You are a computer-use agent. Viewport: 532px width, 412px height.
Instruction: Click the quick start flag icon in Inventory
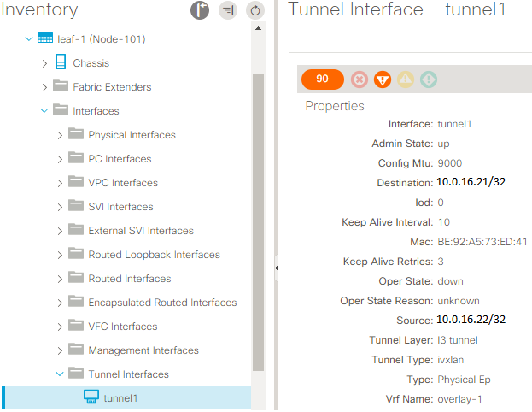(x=200, y=10)
